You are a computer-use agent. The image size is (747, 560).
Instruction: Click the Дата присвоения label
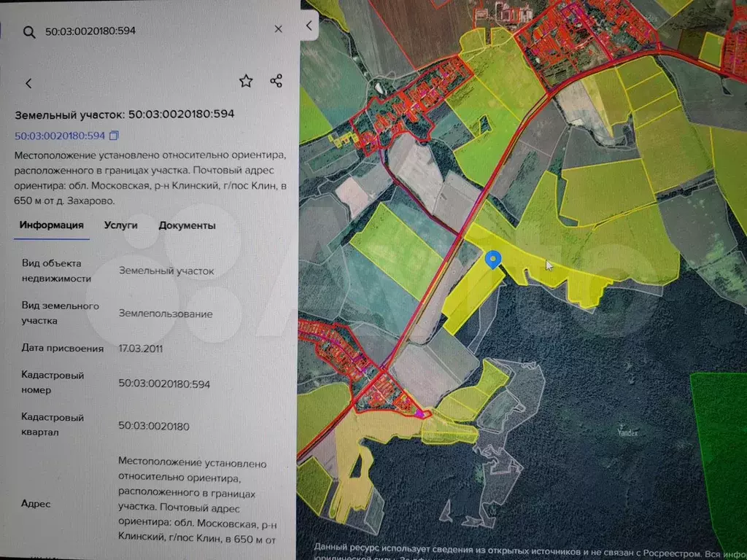[x=63, y=349]
